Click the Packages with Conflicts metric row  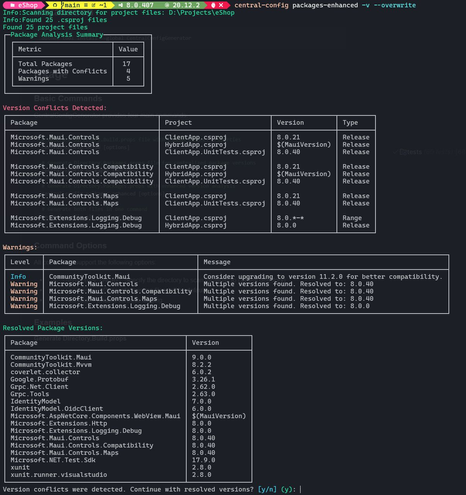(x=78, y=71)
